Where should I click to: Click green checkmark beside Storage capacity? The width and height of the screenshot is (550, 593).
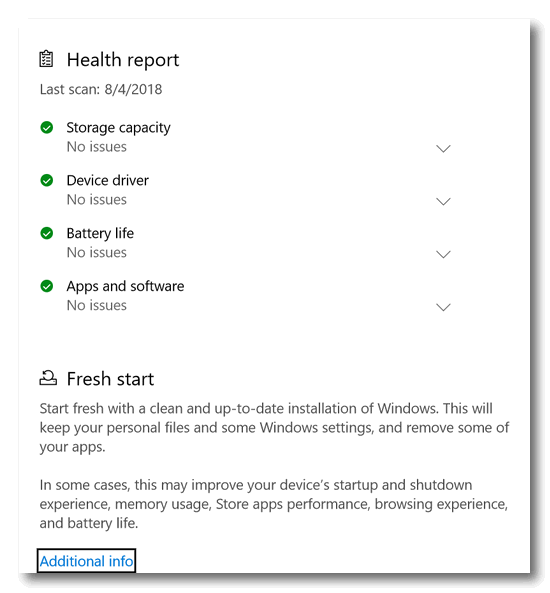pyautogui.click(x=47, y=127)
